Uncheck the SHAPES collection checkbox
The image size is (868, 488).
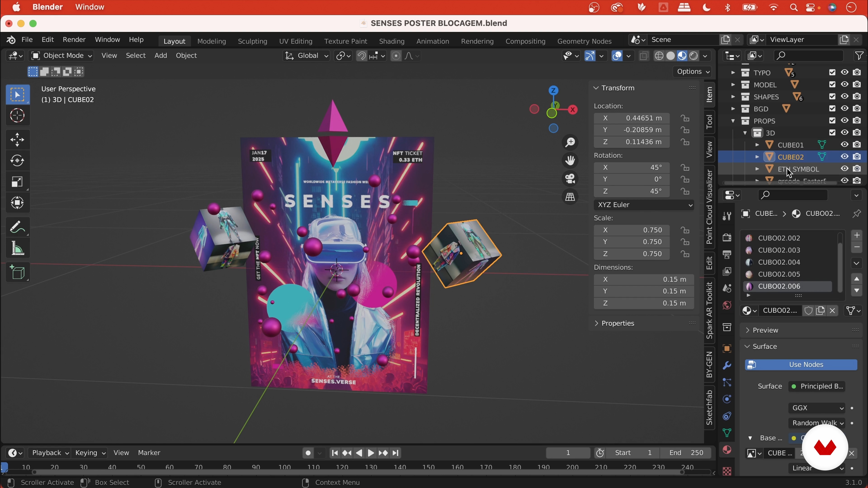pos(832,97)
